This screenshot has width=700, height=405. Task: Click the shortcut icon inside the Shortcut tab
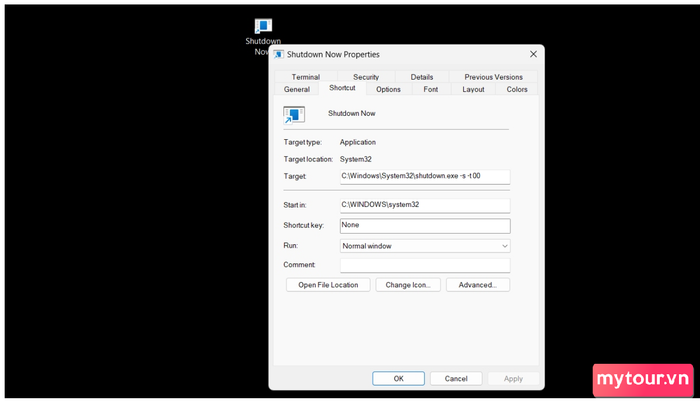[x=294, y=115]
